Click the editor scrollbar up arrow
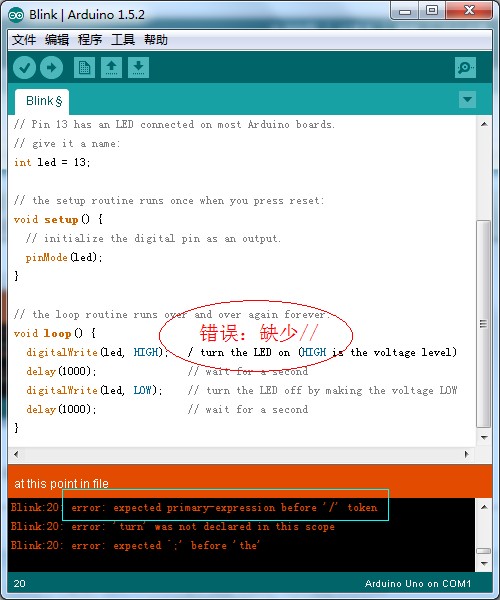The image size is (500, 600). point(484,124)
